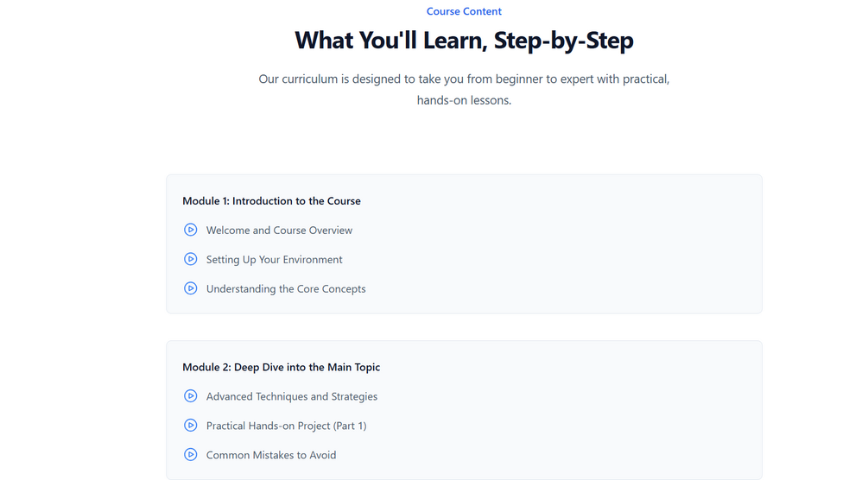Open Advanced Techniques and Strategies lesson
Image resolution: width=868 pixels, height=480 pixels.
(x=292, y=397)
